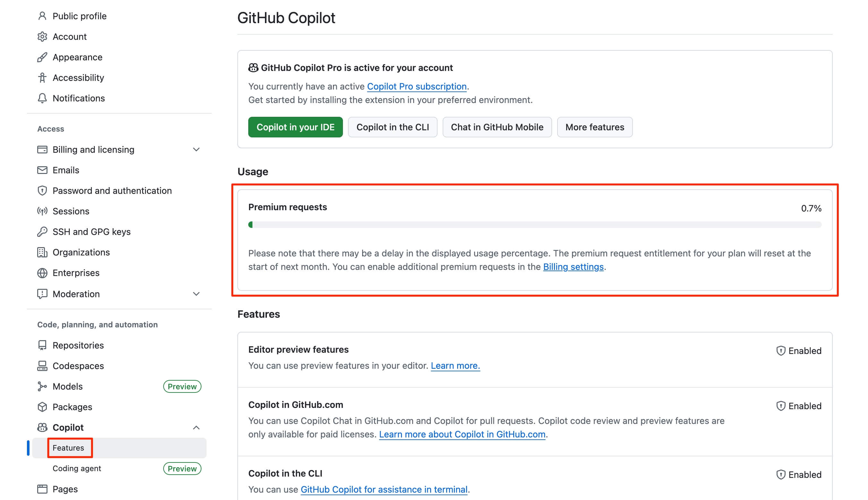The image size is (868, 500).
Task: Click the Account gear icon
Action: pyautogui.click(x=42, y=37)
